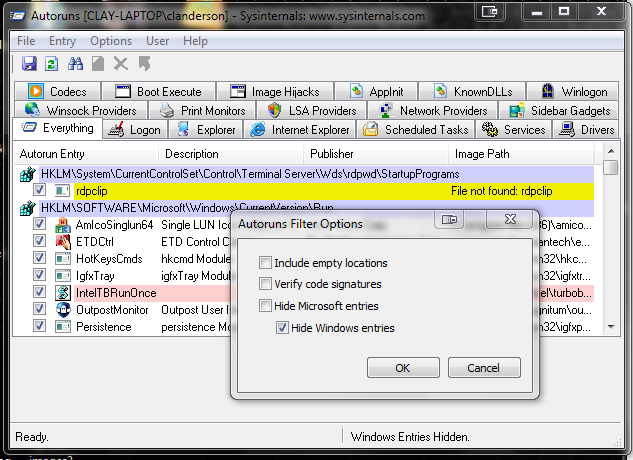Switch to the Drivers tab
The width and height of the screenshot is (633, 460).
(x=586, y=130)
